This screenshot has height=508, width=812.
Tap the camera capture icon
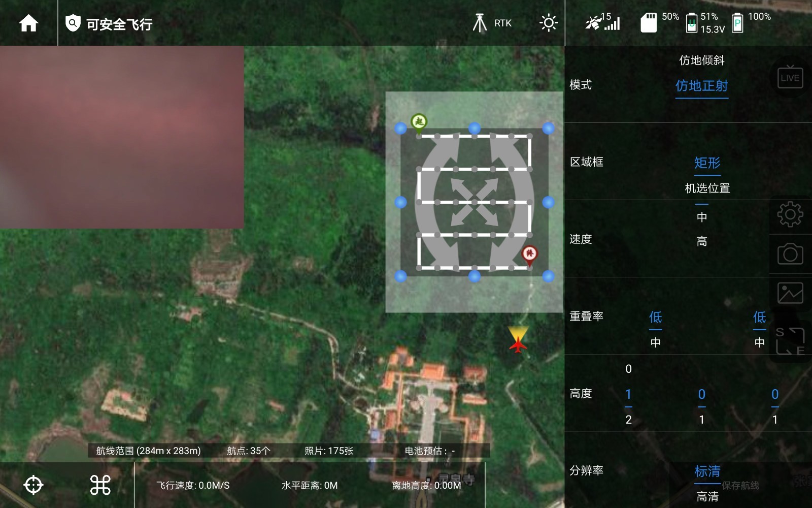(x=790, y=253)
